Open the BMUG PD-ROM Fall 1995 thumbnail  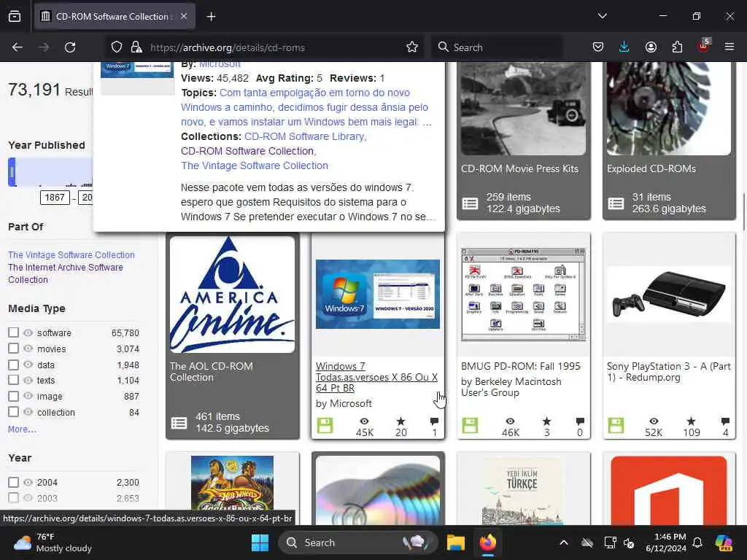[x=523, y=294]
